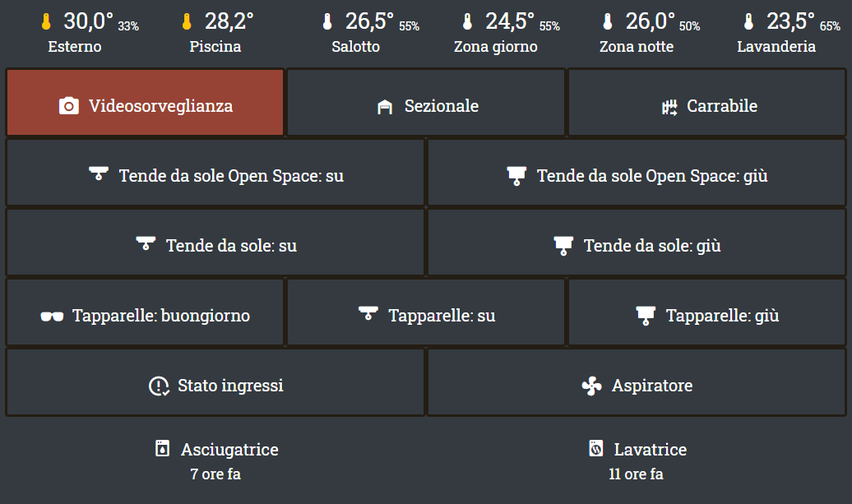
Task: Open the Asciugatrice dryer icon
Action: [x=163, y=449]
